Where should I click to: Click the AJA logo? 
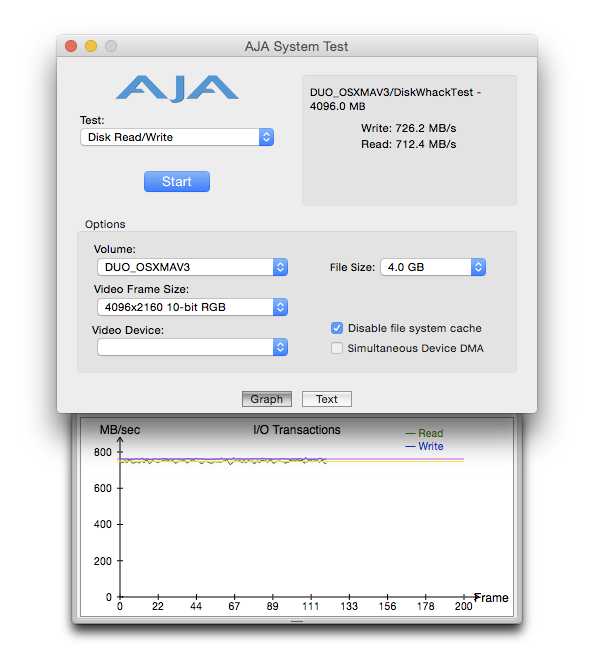click(x=177, y=88)
